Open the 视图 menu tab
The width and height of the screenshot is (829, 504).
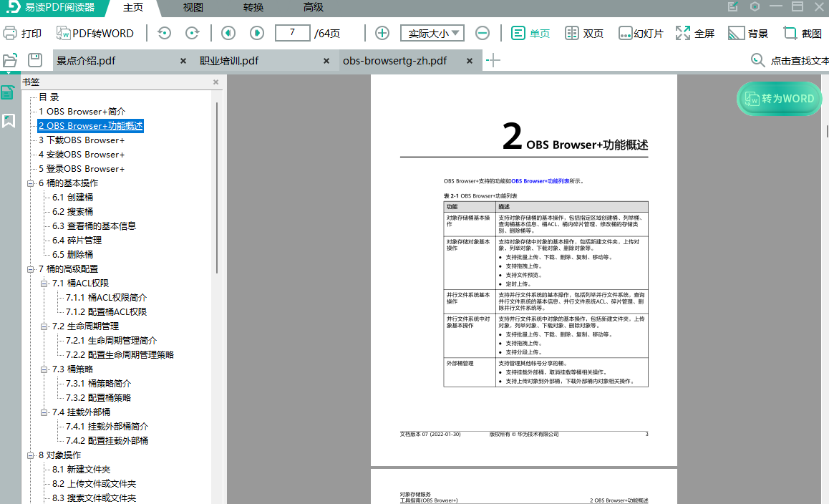(x=193, y=7)
